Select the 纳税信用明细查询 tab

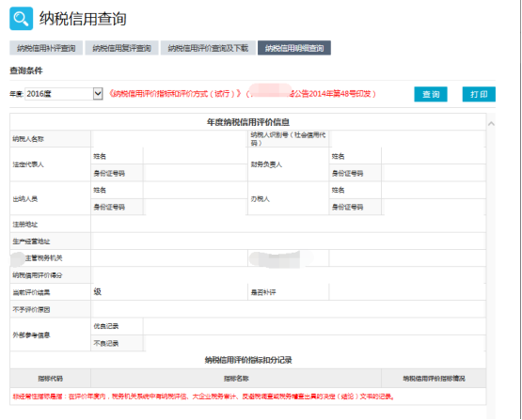tap(294, 48)
